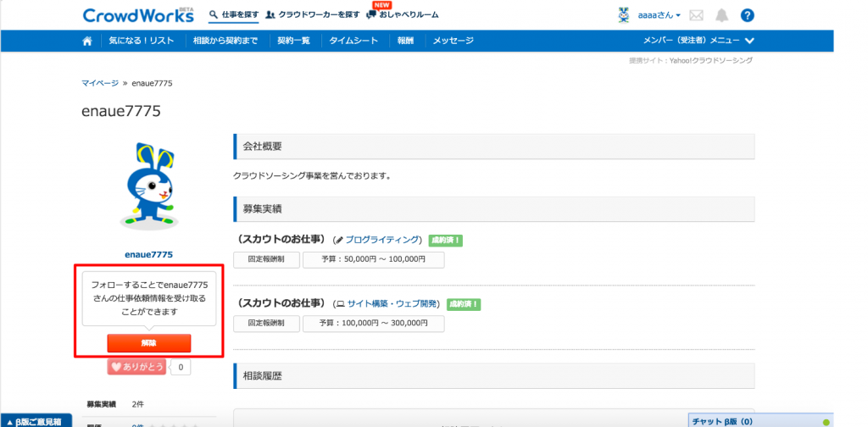This screenshot has height=427, width=868.
Task: Click the CrowdWorks logo
Action: tap(138, 15)
